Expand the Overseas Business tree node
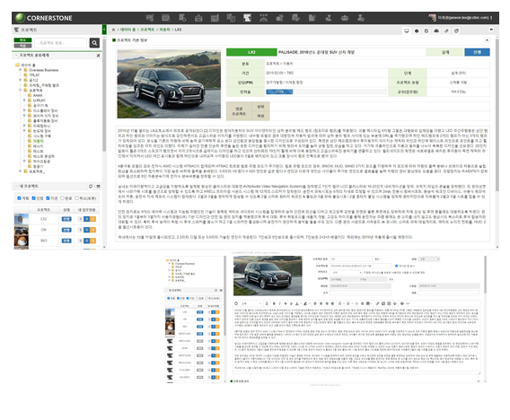510x420 pixels. 21,70
